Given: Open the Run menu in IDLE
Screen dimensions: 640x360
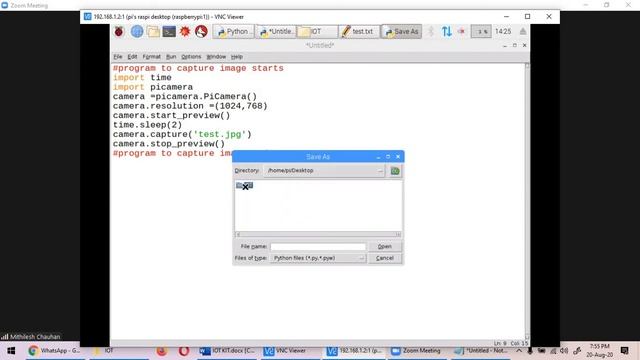Looking at the screenshot, I should click(171, 57).
